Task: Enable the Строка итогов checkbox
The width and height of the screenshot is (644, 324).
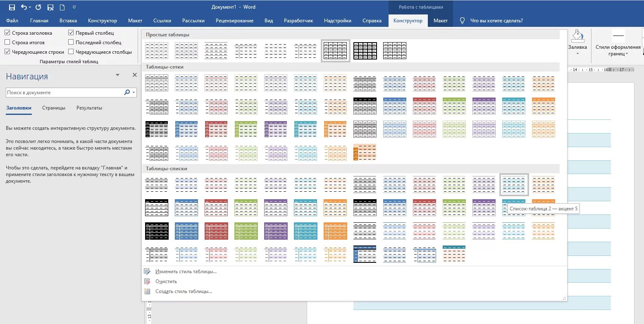Action: [7, 42]
